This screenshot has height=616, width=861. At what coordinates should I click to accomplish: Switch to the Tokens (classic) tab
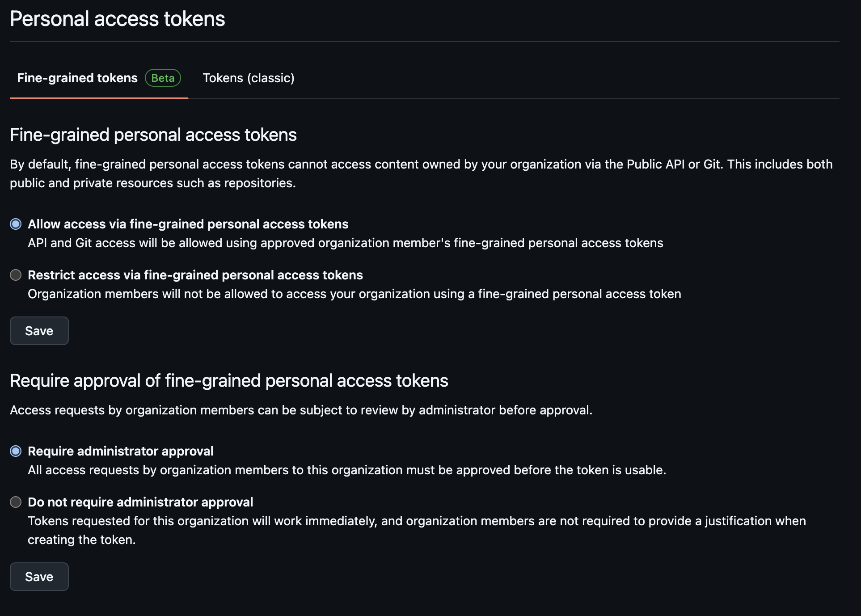(249, 78)
